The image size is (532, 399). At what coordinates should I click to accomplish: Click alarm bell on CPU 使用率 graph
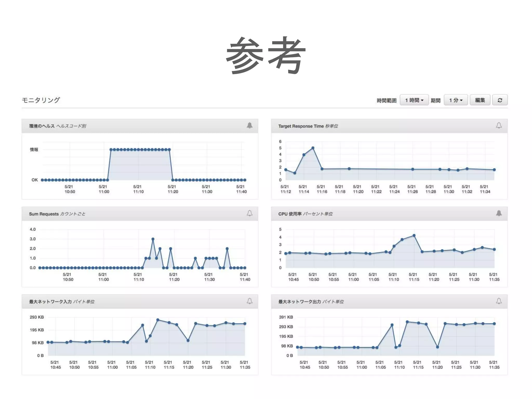pyautogui.click(x=499, y=214)
